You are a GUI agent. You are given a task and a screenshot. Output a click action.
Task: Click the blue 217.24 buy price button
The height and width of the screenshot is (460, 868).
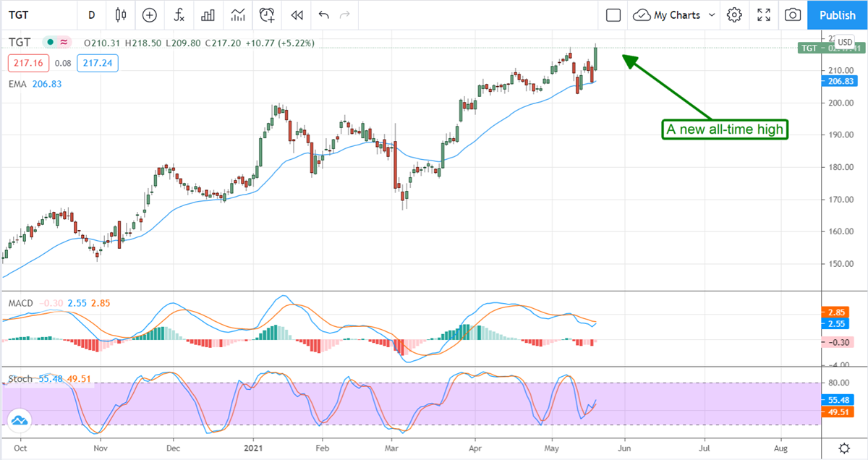pos(98,64)
